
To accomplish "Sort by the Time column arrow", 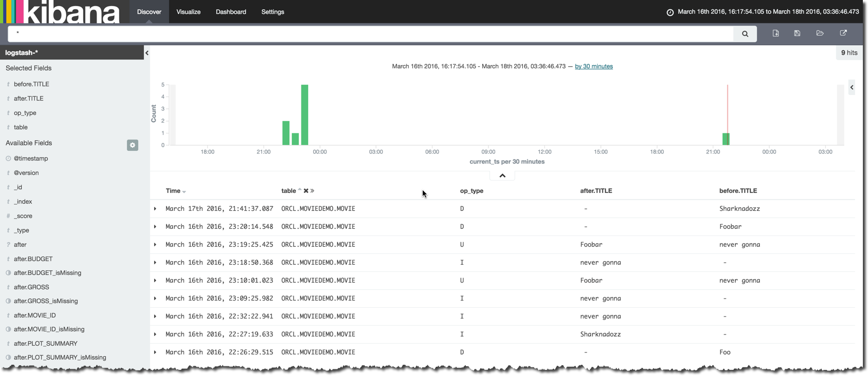I will (184, 192).
